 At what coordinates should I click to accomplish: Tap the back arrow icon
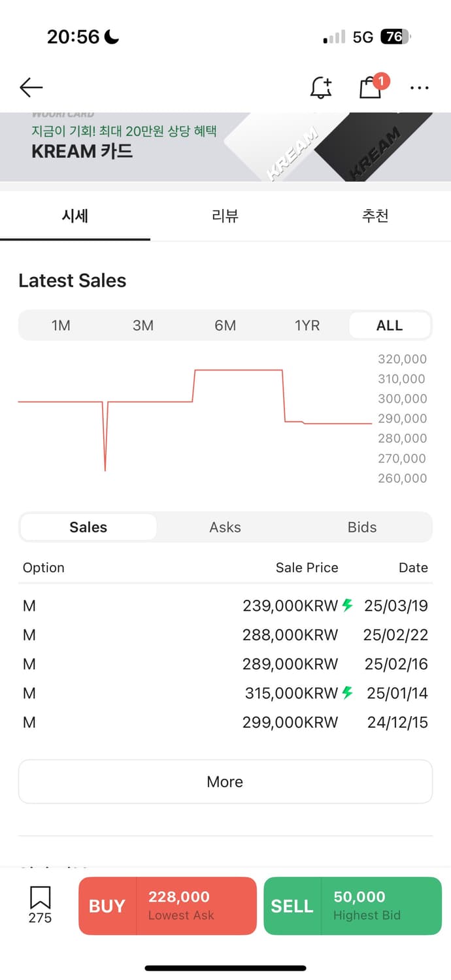31,88
